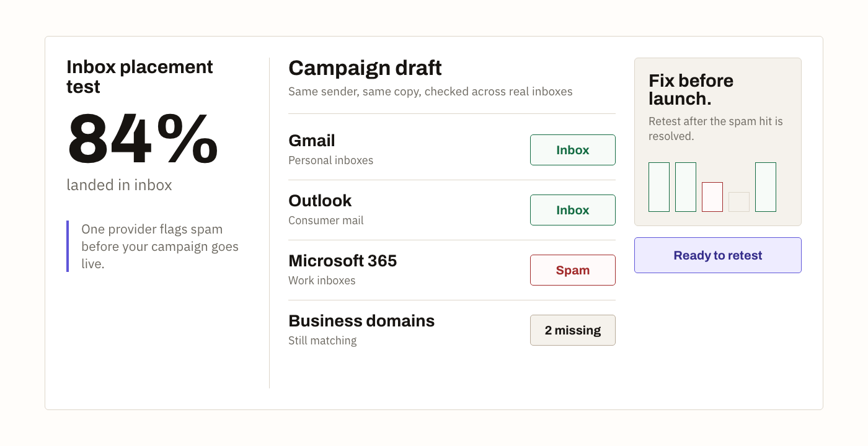Open the Gmail provider row title
The width and height of the screenshot is (868, 446).
point(312,141)
